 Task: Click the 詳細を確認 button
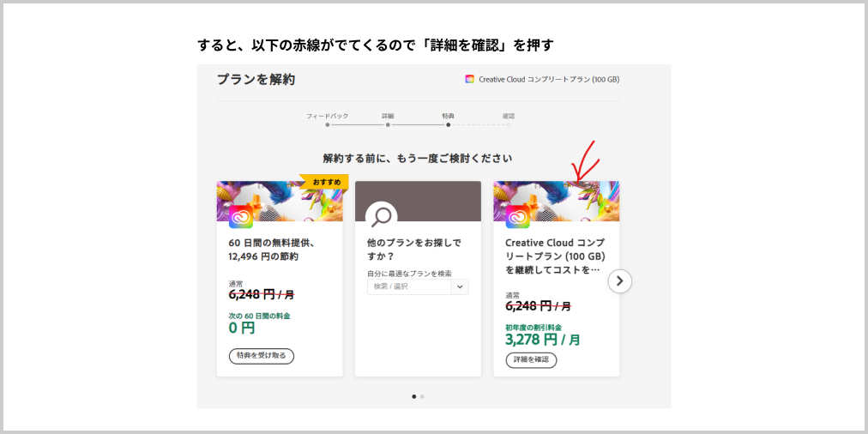(531, 360)
